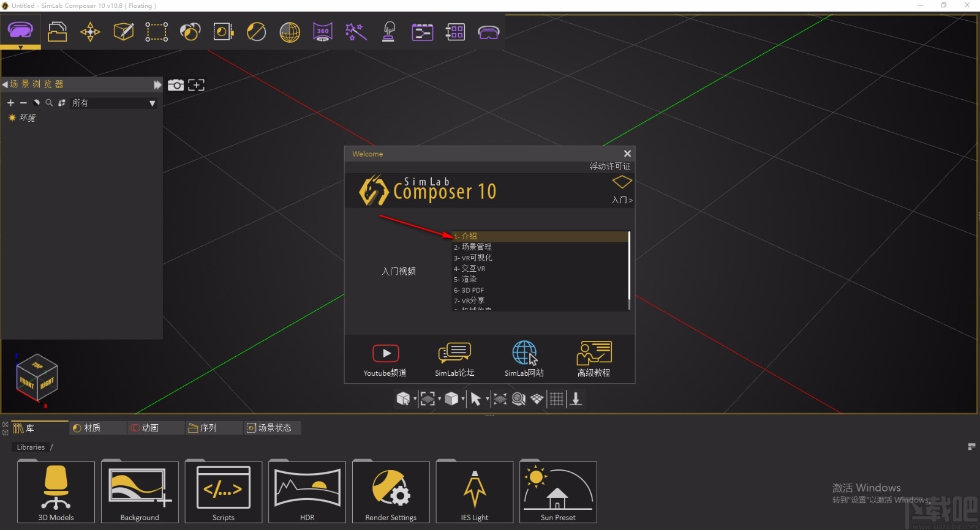Select video 5- 渲染
This screenshot has width=980, height=530.
tap(540, 279)
